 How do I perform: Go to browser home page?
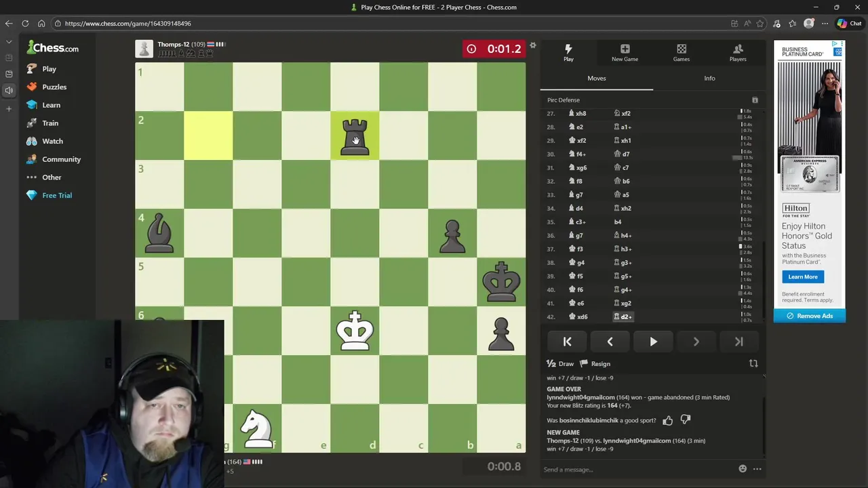click(x=41, y=23)
